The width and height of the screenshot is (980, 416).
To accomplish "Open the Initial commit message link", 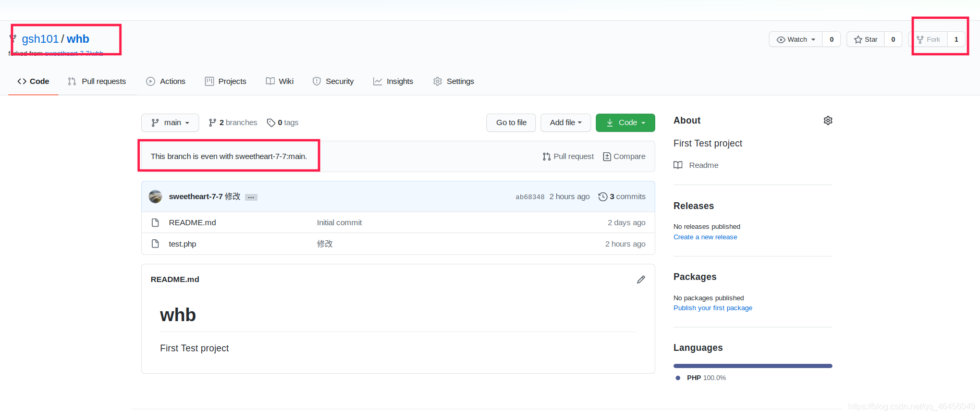I will point(339,223).
